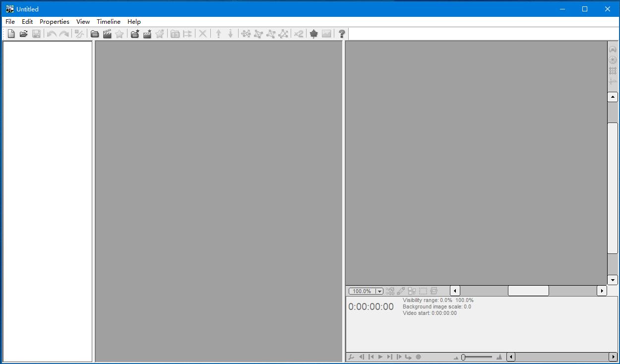Screen dimensions: 620x364
Task: Click the clapperboard-with-star new icon
Action: coord(147,34)
